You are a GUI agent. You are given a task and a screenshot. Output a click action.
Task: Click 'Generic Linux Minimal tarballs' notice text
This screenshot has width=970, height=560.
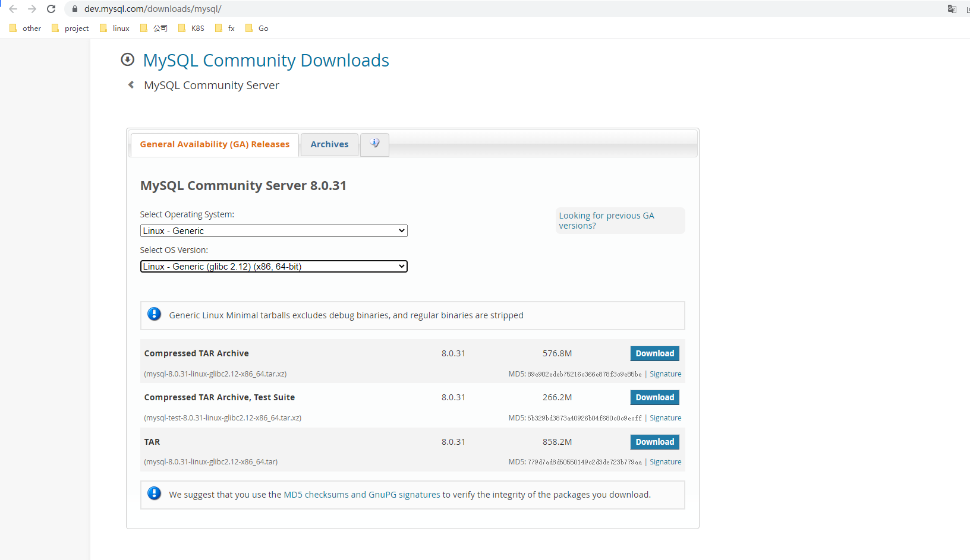(346, 315)
